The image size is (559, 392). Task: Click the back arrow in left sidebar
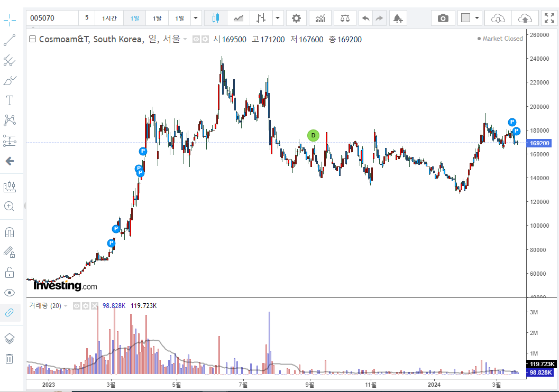[x=10, y=161]
